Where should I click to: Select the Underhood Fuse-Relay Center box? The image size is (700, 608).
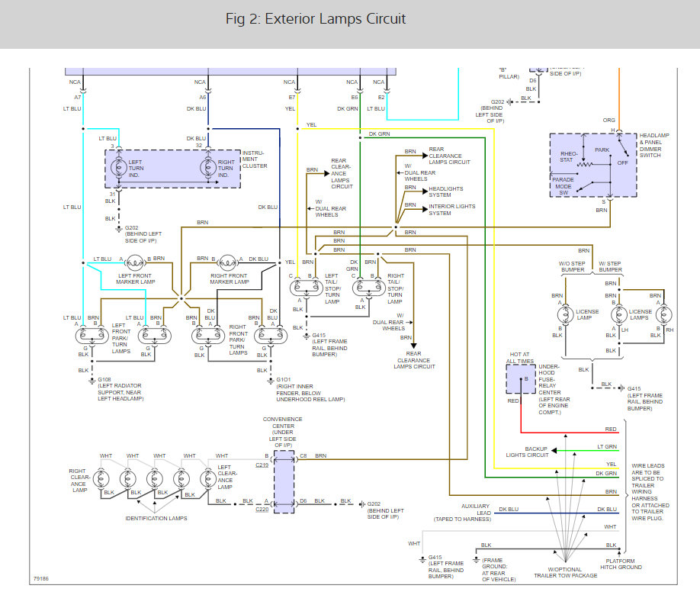[521, 379]
